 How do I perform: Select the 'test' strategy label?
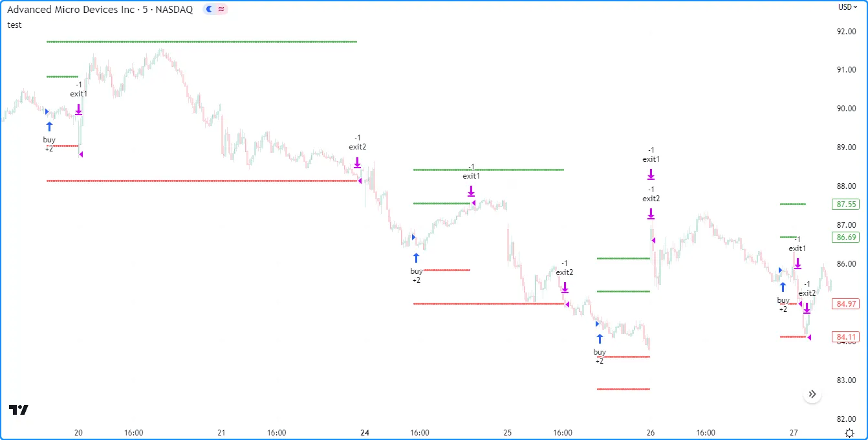click(14, 25)
